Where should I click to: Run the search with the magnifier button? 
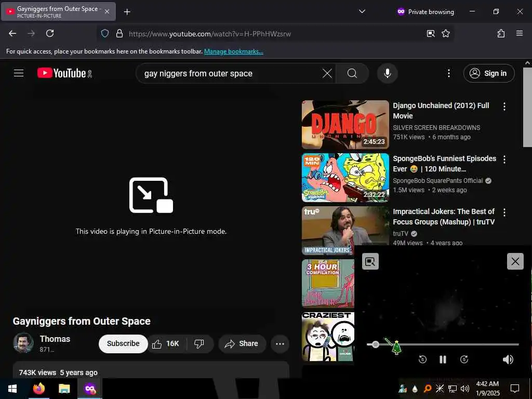tap(352, 73)
